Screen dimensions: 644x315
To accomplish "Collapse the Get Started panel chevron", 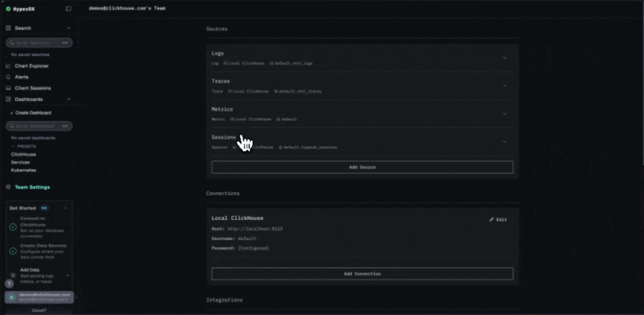I will point(65,208).
